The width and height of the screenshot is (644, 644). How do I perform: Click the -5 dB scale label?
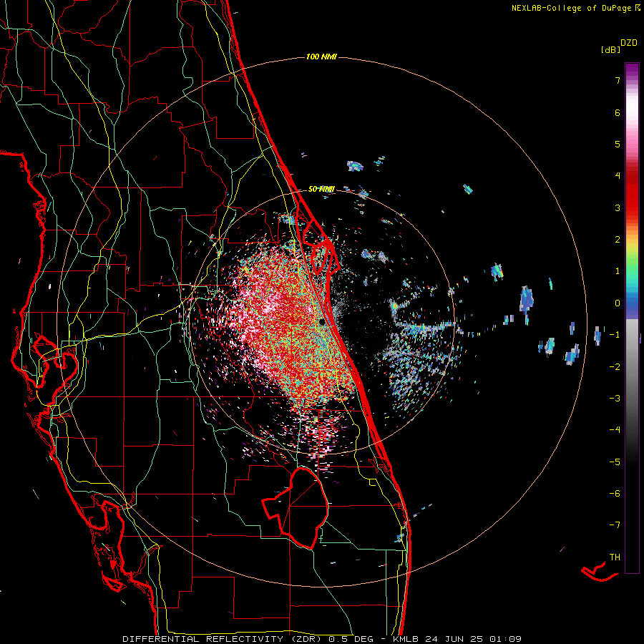coord(615,462)
